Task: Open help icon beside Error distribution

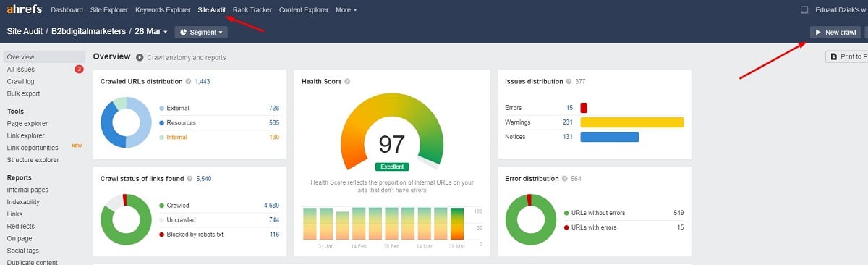Action: click(x=565, y=178)
